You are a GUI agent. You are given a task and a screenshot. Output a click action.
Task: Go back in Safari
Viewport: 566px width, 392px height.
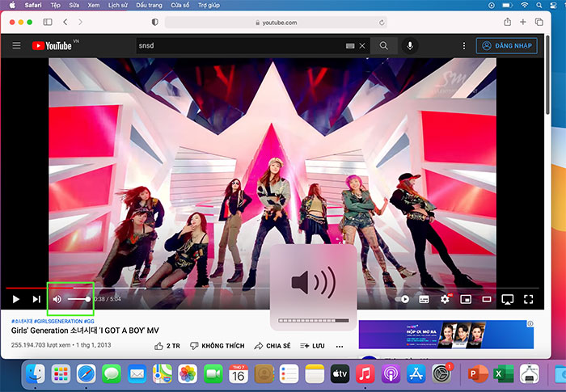[x=65, y=22]
